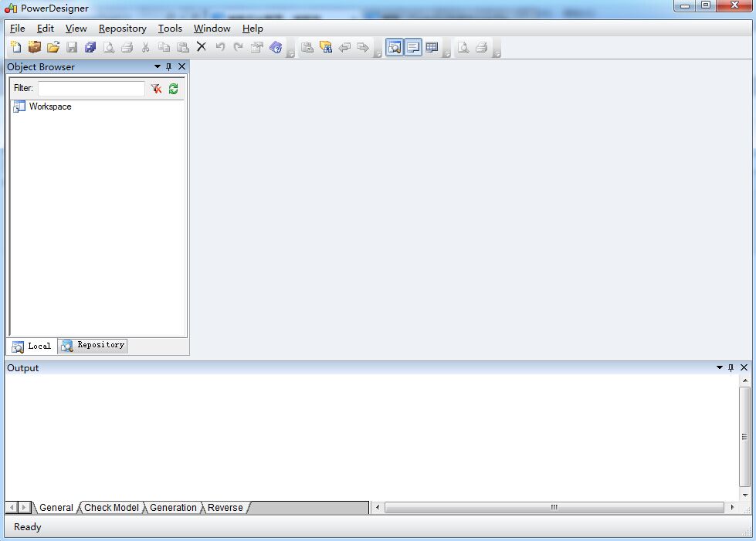Open the Help menu
Image resolution: width=756 pixels, height=541 pixels.
(x=253, y=29)
